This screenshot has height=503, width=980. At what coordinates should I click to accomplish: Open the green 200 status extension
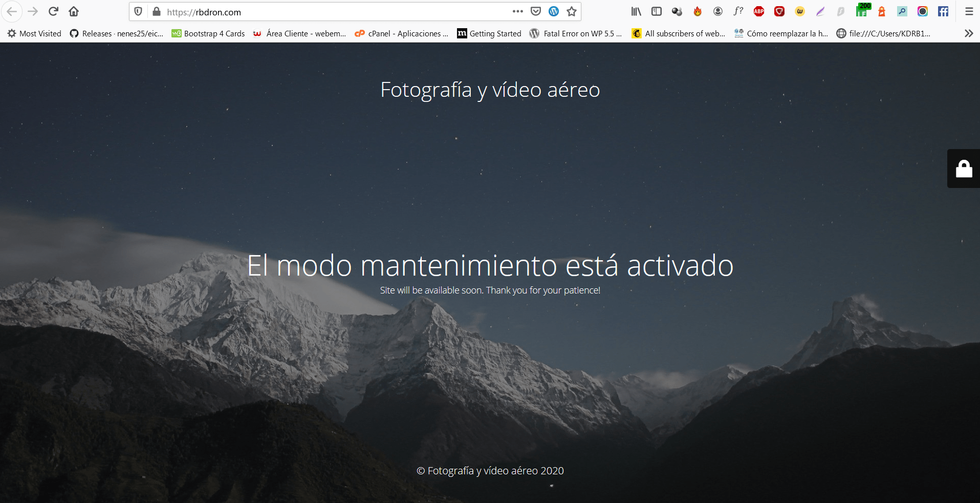click(862, 10)
